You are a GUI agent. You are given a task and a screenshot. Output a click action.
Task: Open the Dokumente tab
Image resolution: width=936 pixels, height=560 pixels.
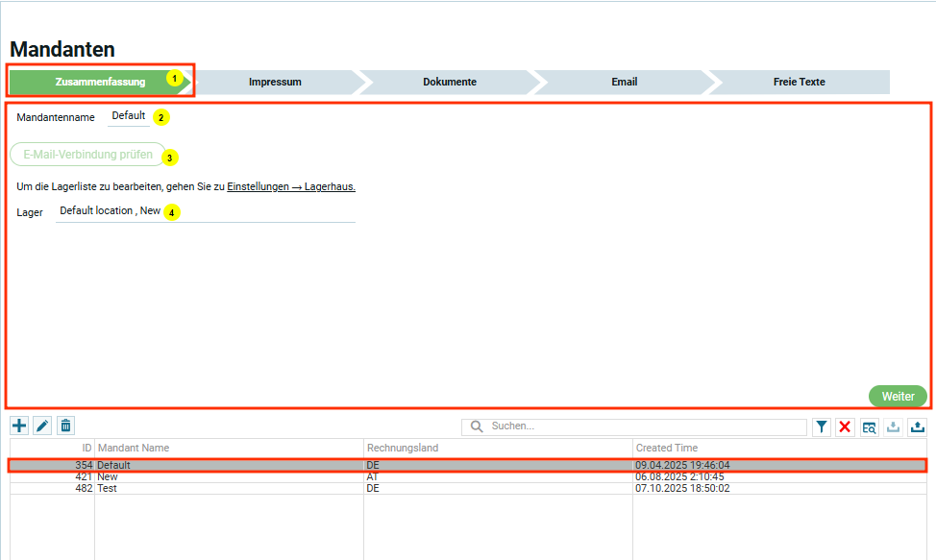coord(449,82)
